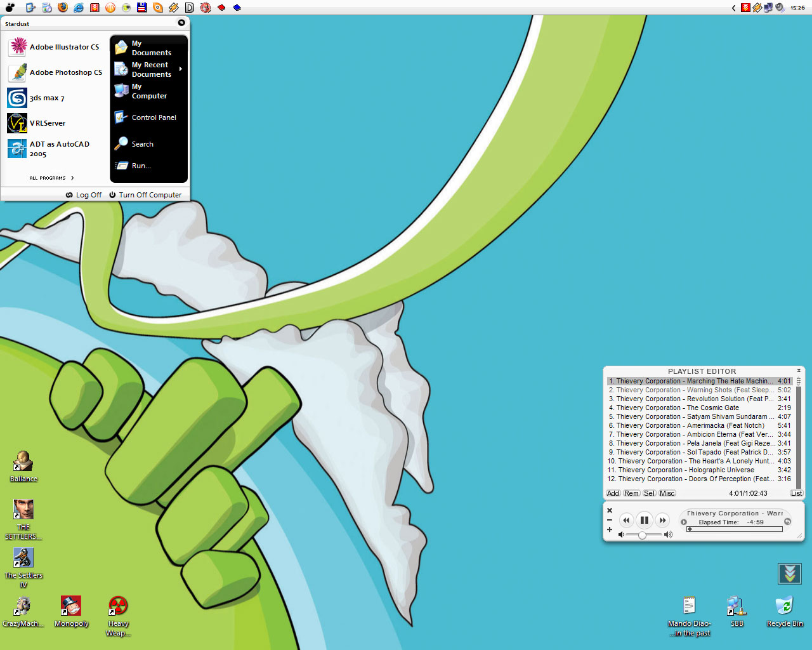Click the network computers tray icon
812x650 pixels.
(768, 8)
